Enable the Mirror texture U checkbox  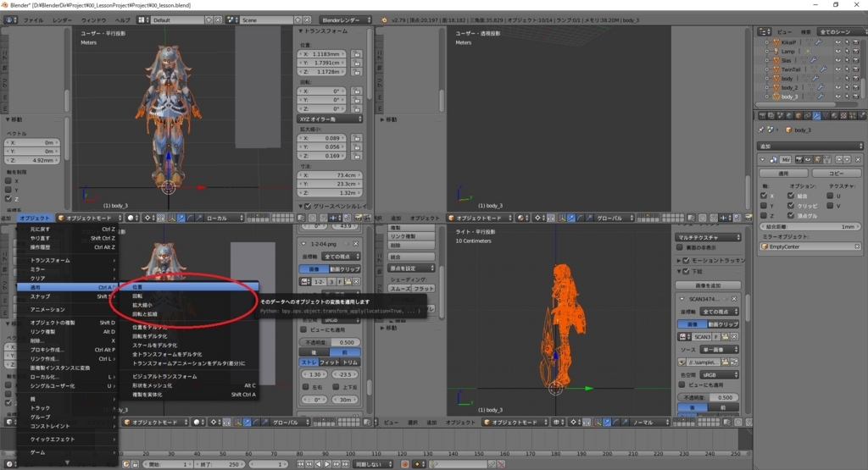pyautogui.click(x=831, y=196)
